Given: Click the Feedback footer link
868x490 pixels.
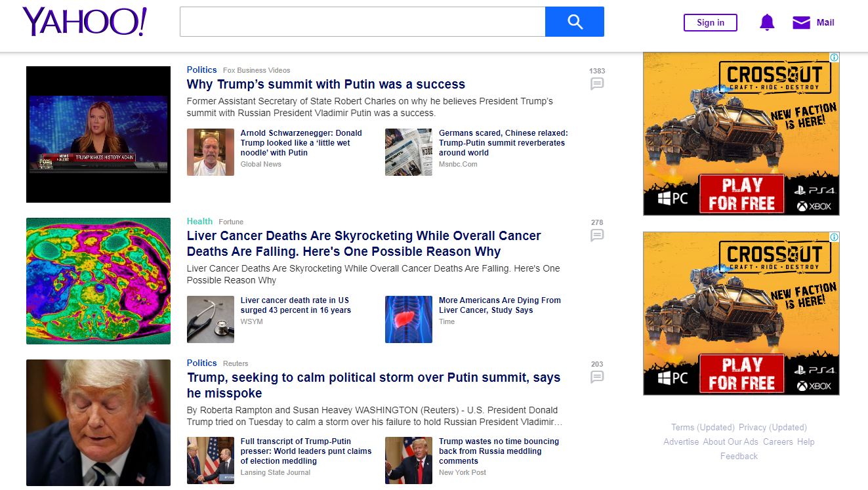Looking at the screenshot, I should [x=739, y=457].
